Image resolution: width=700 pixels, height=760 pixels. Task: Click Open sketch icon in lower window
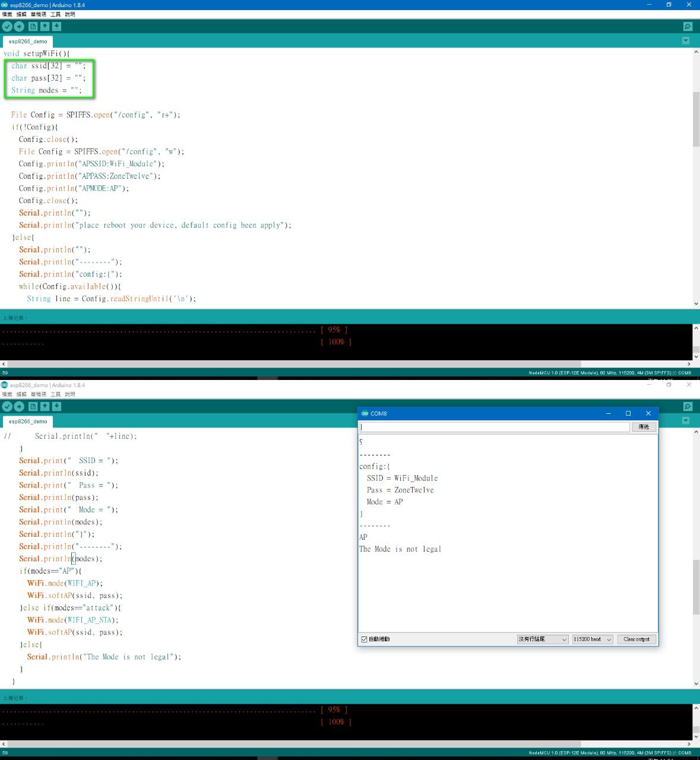point(45,407)
